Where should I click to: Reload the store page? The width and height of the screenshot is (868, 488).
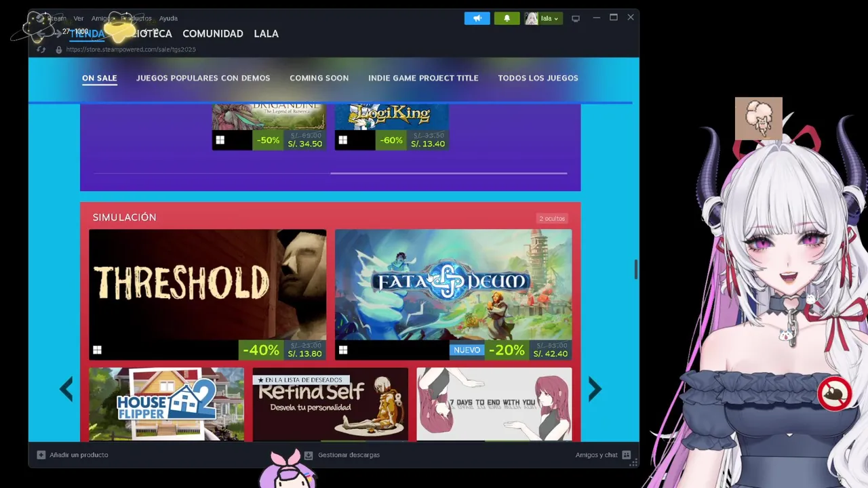click(x=41, y=49)
